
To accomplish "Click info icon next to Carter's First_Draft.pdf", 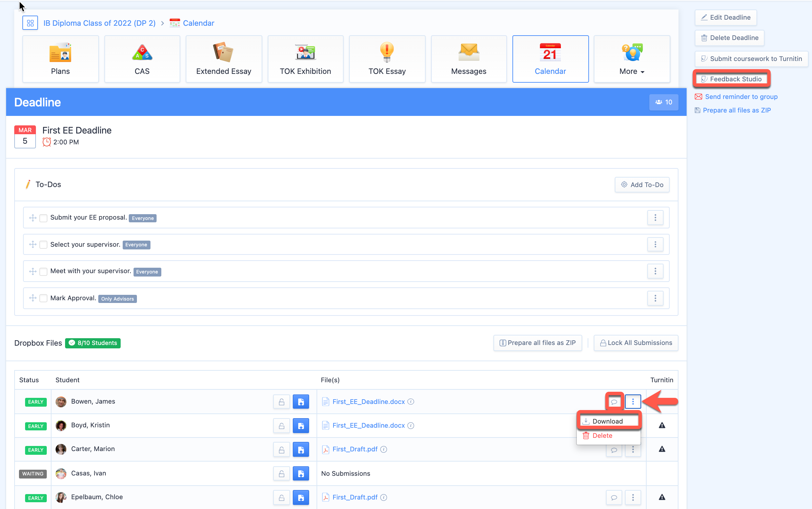I will (x=384, y=449).
